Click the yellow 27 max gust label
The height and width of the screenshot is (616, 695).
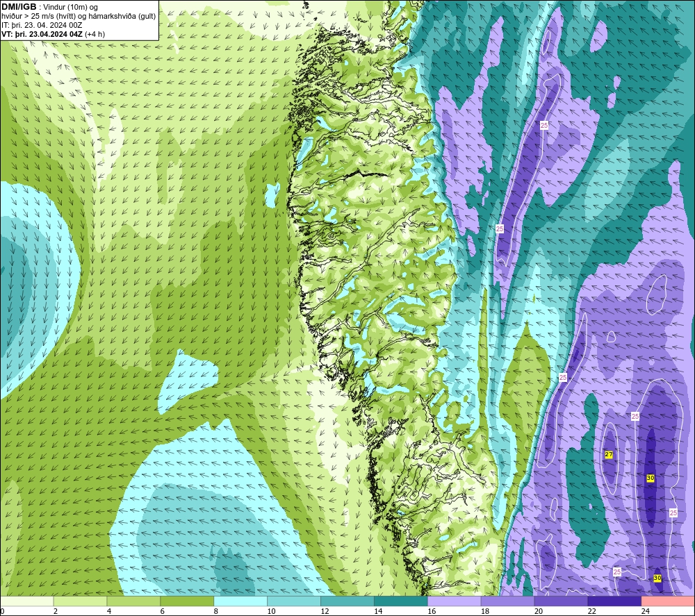coord(609,455)
